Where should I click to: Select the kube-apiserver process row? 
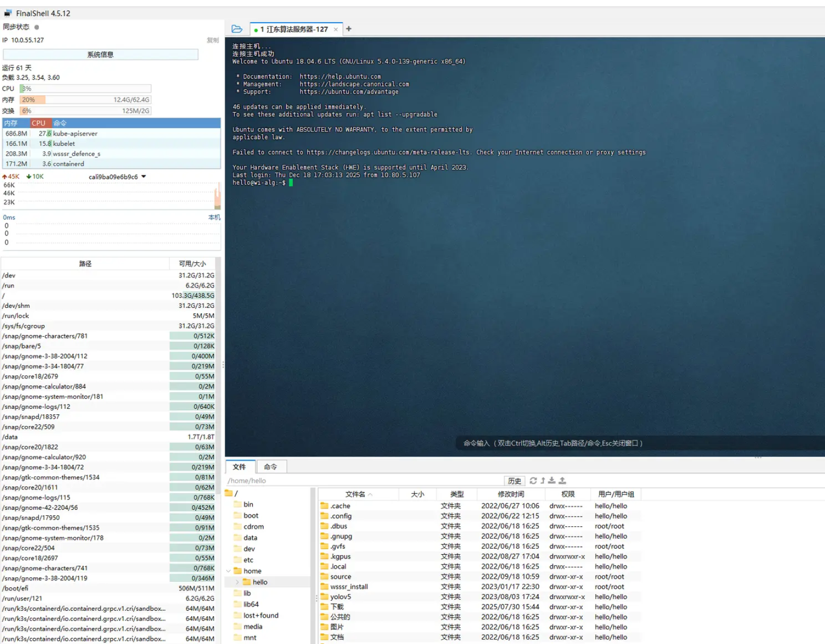112,134
